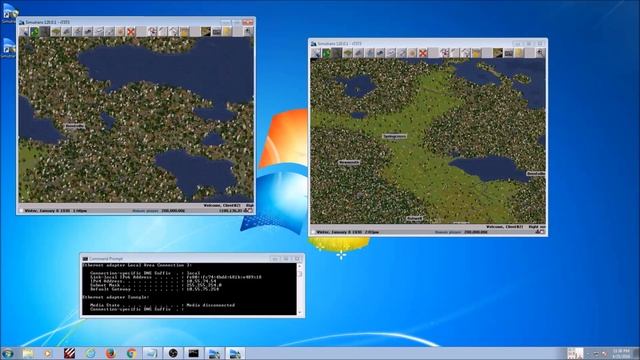Open the green minimap icon in right Simutrans window
The image size is (640, 360).
tap(327, 53)
